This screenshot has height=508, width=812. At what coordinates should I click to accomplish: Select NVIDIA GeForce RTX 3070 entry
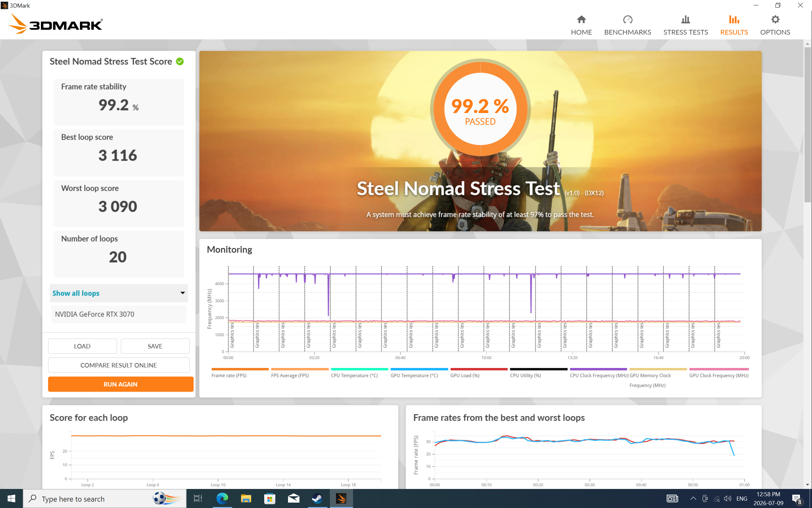click(119, 314)
